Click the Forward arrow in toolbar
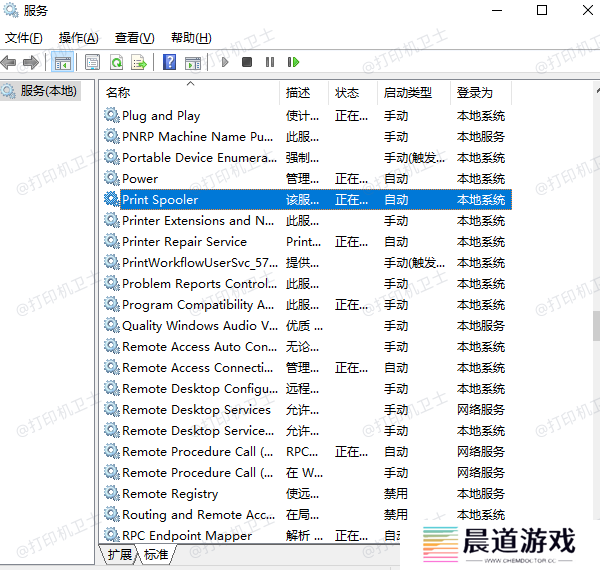This screenshot has height=570, width=600. pos(31,62)
